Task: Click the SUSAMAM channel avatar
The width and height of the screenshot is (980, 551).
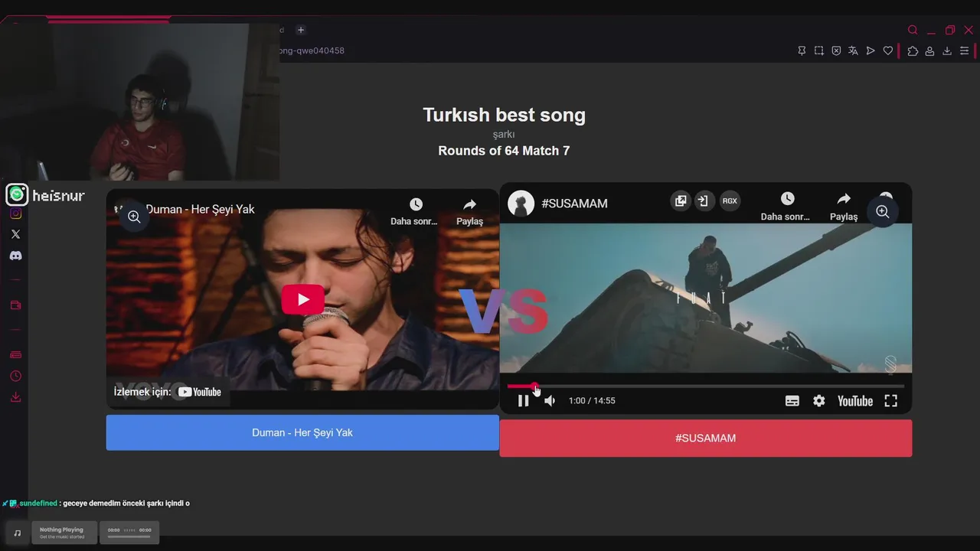Action: click(521, 203)
